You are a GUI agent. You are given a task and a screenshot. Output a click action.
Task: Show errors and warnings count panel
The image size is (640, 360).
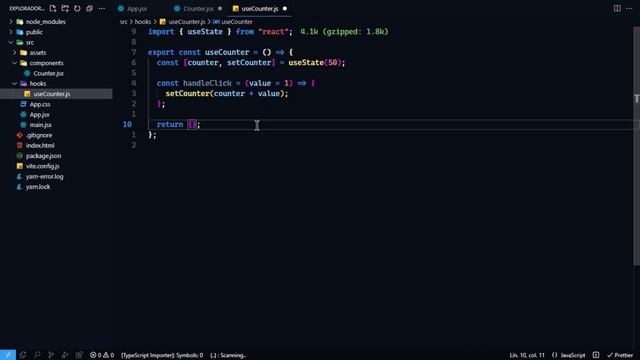pos(102,355)
